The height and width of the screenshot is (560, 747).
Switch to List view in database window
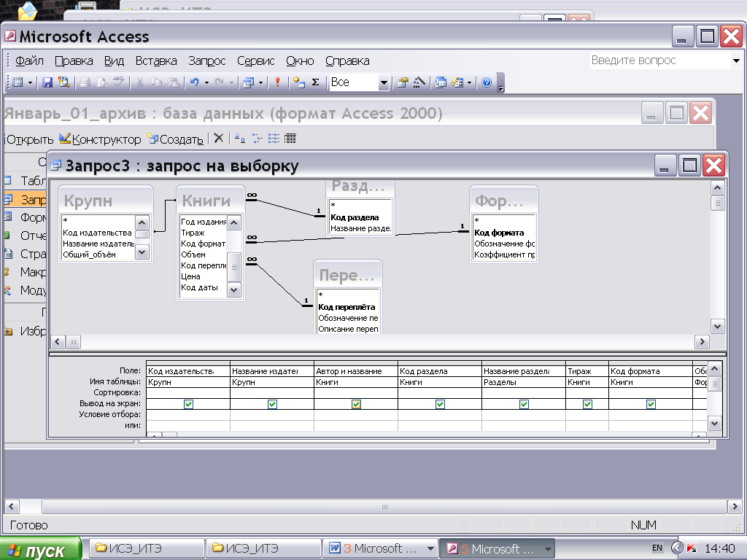274,139
